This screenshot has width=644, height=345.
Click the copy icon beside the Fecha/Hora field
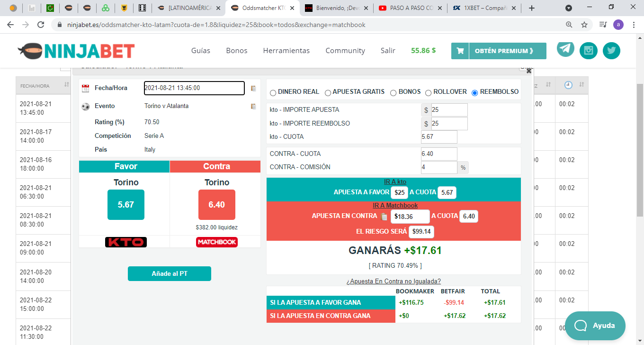(x=253, y=88)
